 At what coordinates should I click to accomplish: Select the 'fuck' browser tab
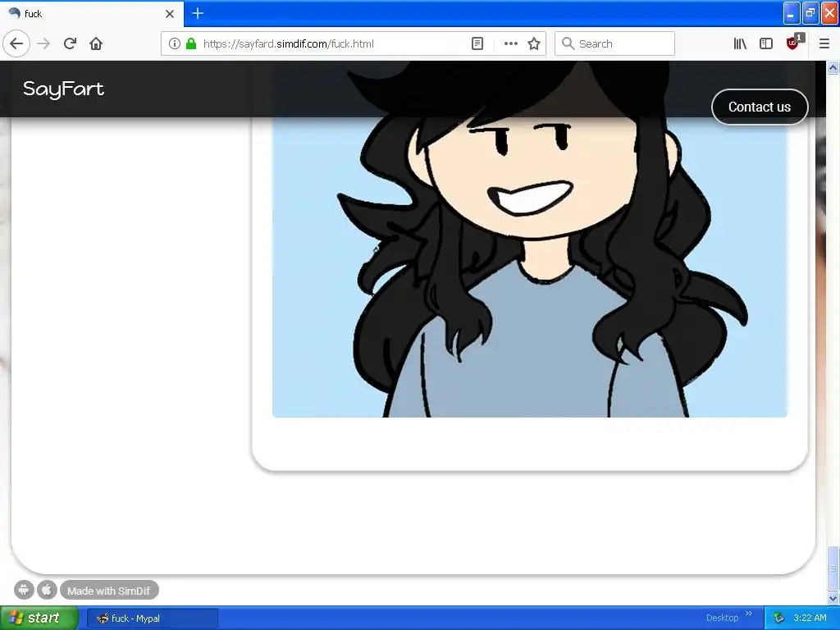[x=91, y=14]
